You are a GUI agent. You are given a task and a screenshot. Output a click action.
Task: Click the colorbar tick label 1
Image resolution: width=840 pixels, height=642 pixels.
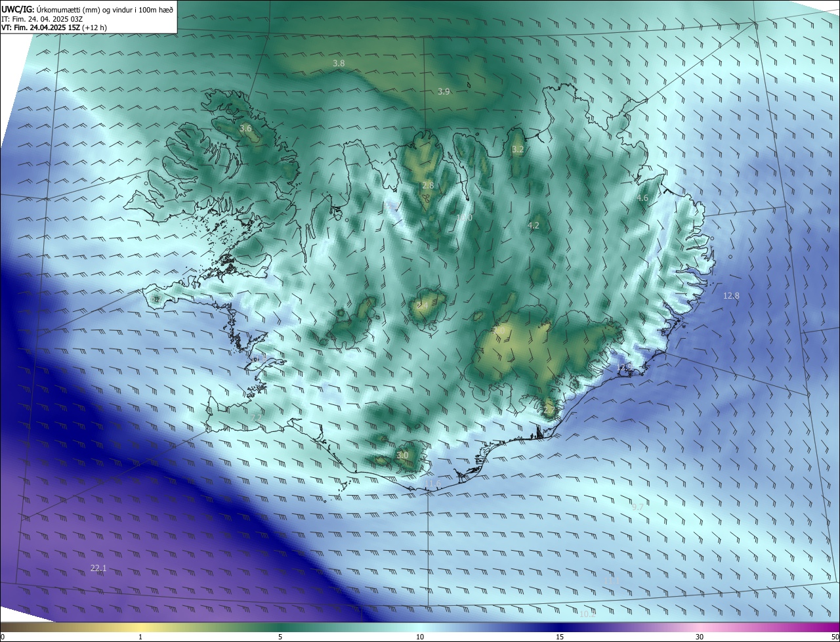140,637
